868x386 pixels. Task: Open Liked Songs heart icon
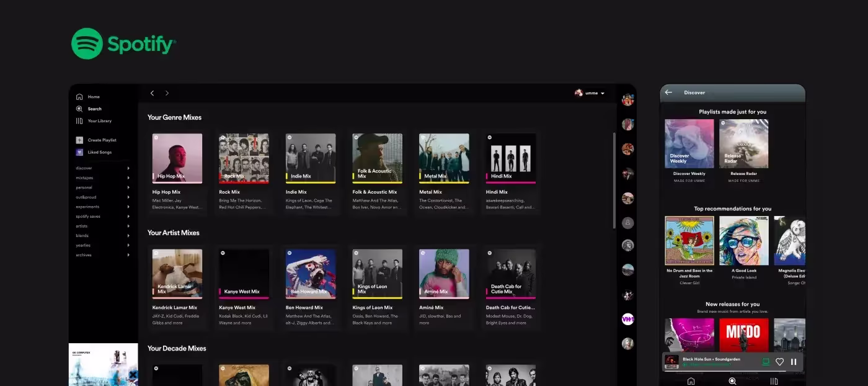click(x=79, y=152)
